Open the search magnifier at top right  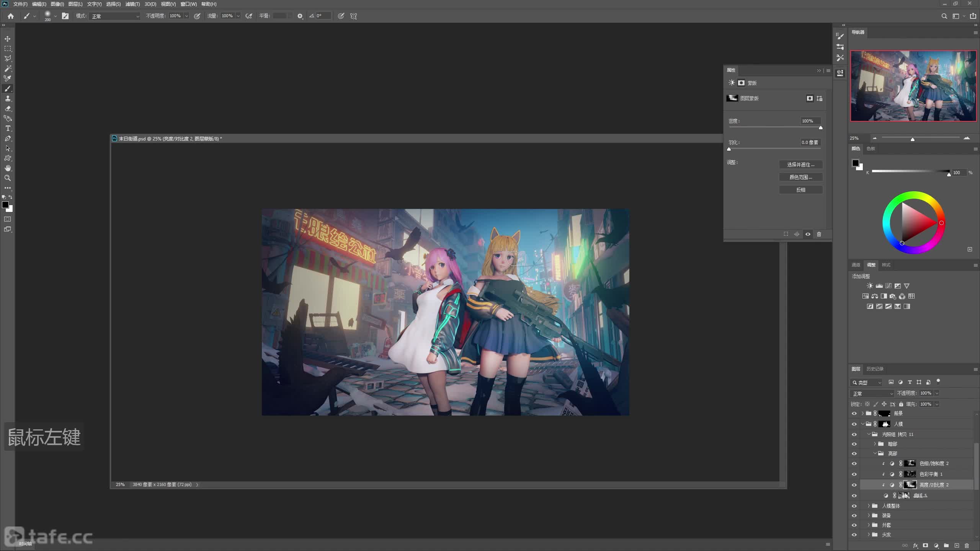[944, 16]
